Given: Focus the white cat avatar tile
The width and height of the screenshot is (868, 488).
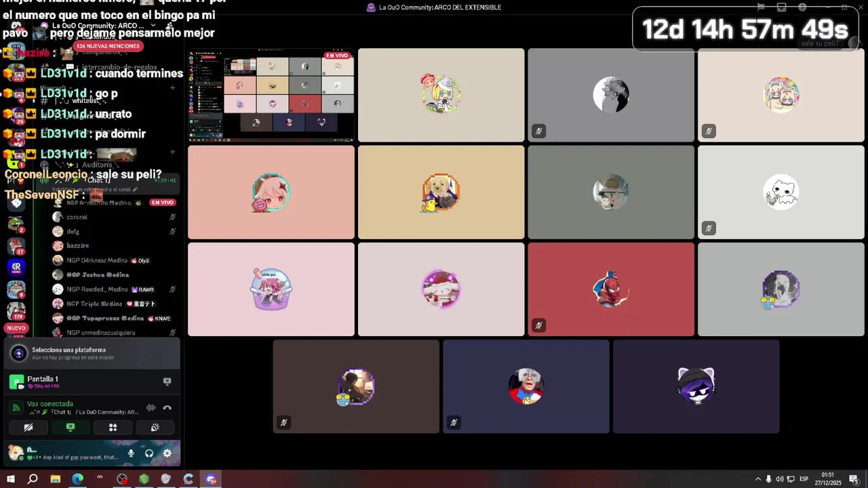Looking at the screenshot, I should [781, 192].
